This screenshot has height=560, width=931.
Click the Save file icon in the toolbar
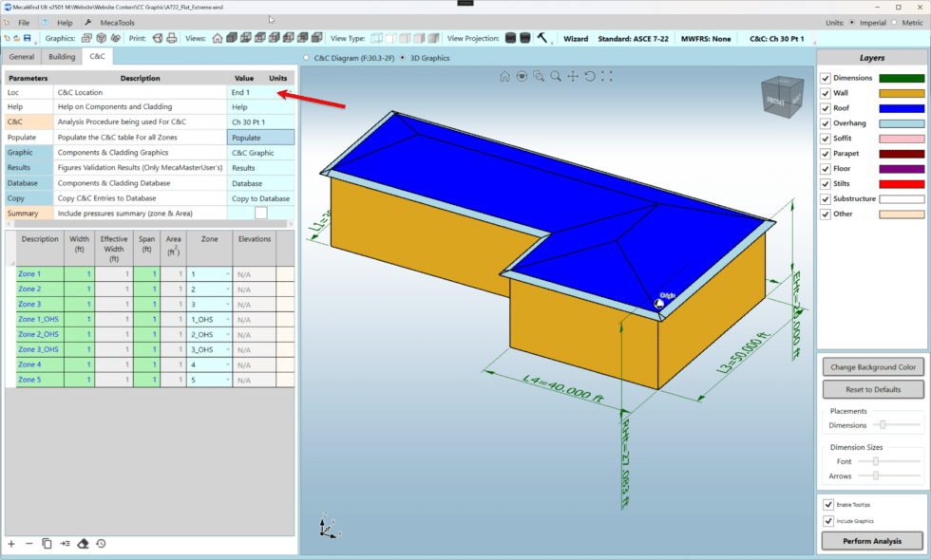[26, 37]
